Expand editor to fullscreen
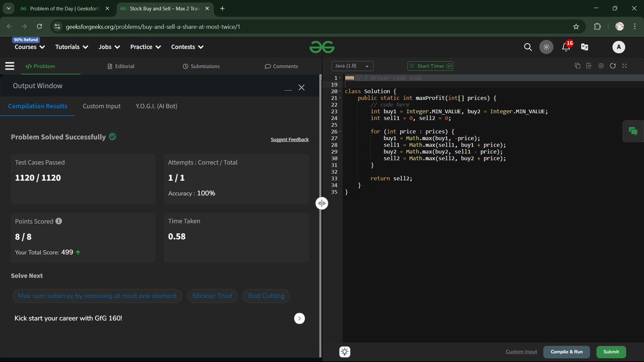The height and width of the screenshot is (362, 644). (624, 66)
